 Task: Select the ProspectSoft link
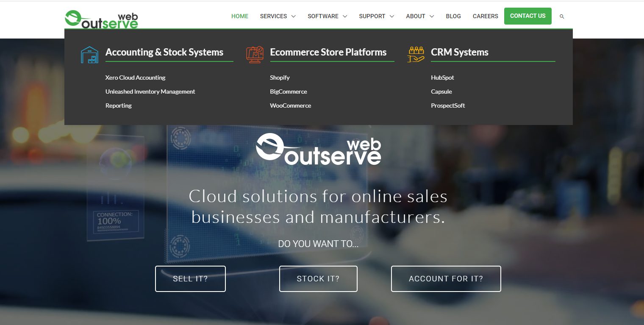[448, 106]
